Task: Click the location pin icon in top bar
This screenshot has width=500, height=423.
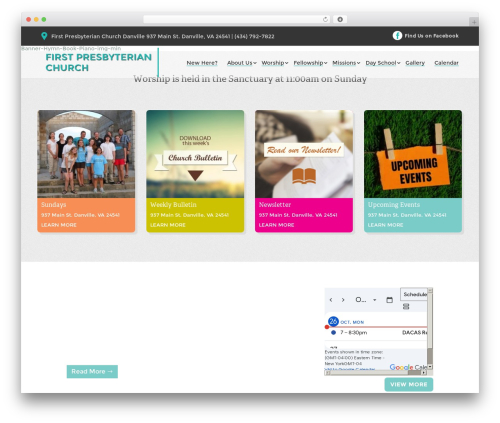Action: pos(44,36)
